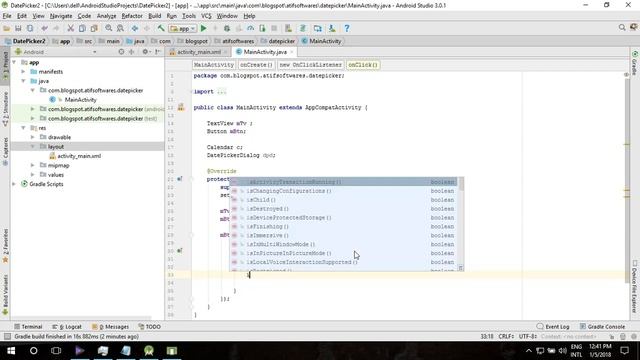This screenshot has width=640, height=360.
Task: Close the MainActivity.java tab
Action: [291, 52]
